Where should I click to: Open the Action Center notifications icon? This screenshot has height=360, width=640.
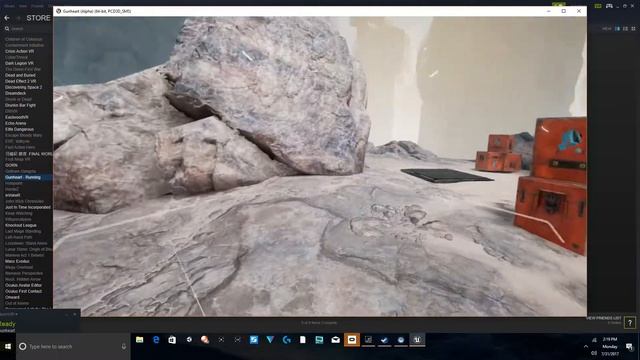point(629,347)
